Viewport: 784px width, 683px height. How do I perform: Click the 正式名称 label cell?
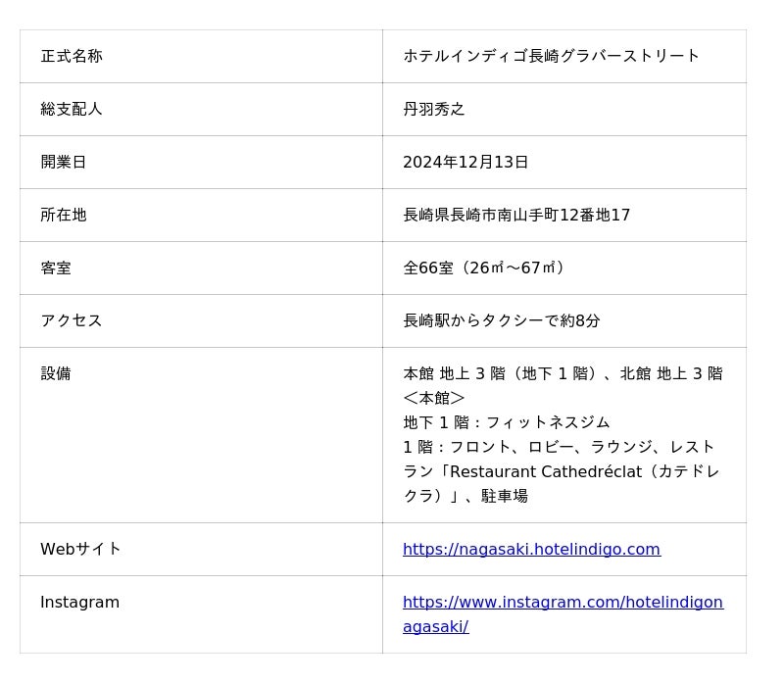[72, 57]
